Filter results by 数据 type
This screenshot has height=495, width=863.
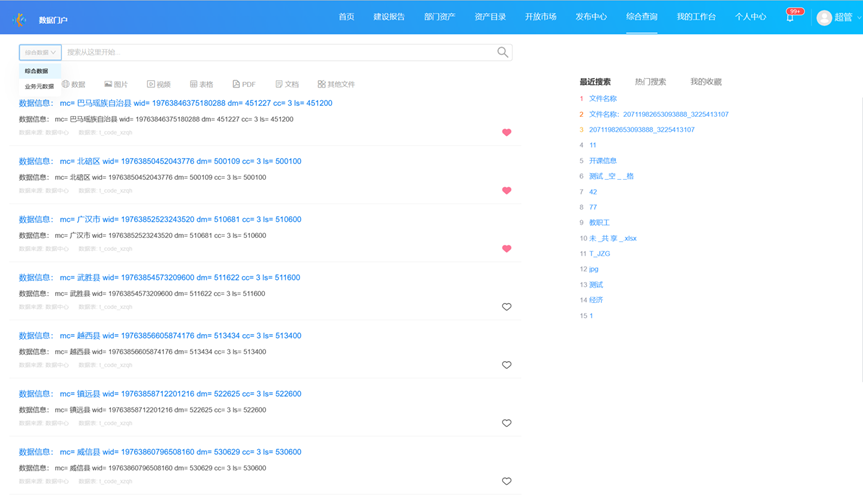[73, 84]
